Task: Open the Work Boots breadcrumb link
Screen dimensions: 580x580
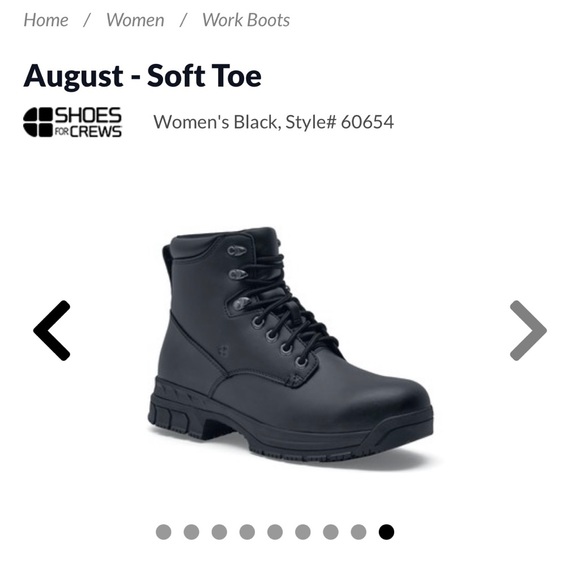Action: point(246,20)
